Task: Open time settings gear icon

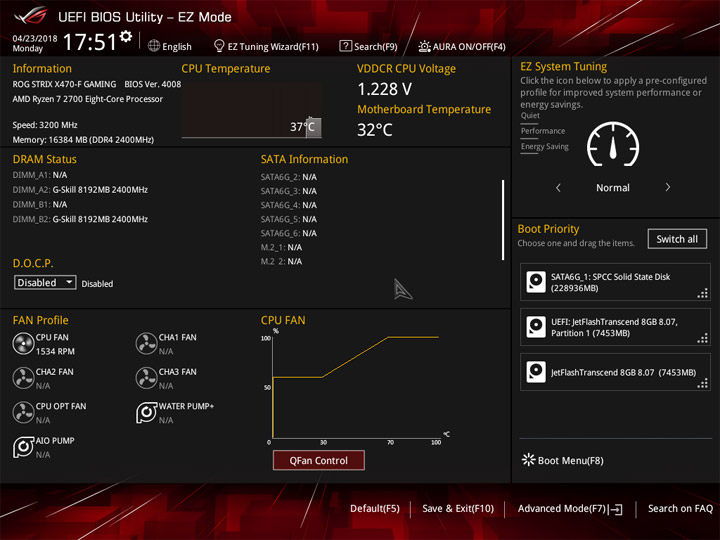Action: tap(126, 36)
